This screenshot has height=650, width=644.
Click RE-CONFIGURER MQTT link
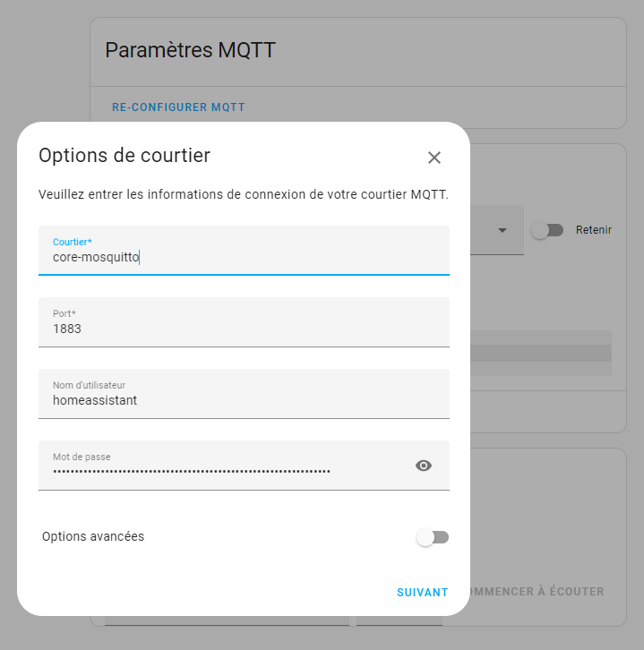coord(178,107)
